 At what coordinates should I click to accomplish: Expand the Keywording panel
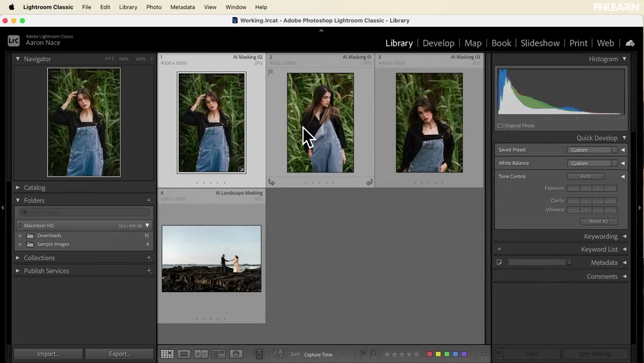[625, 236]
